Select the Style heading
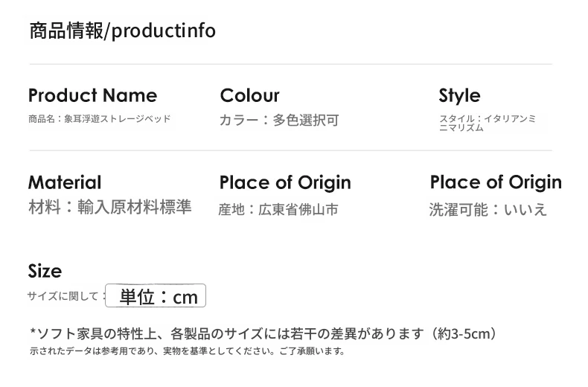 (459, 95)
